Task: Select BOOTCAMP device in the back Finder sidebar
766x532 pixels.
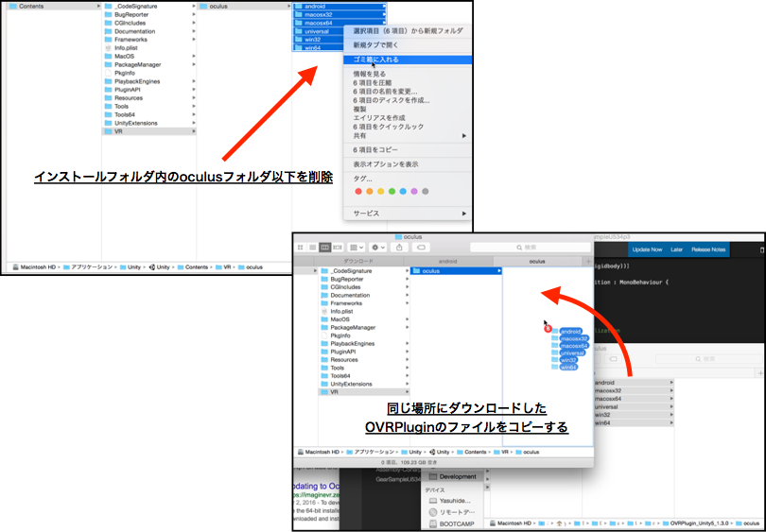Action: pyautogui.click(x=451, y=523)
